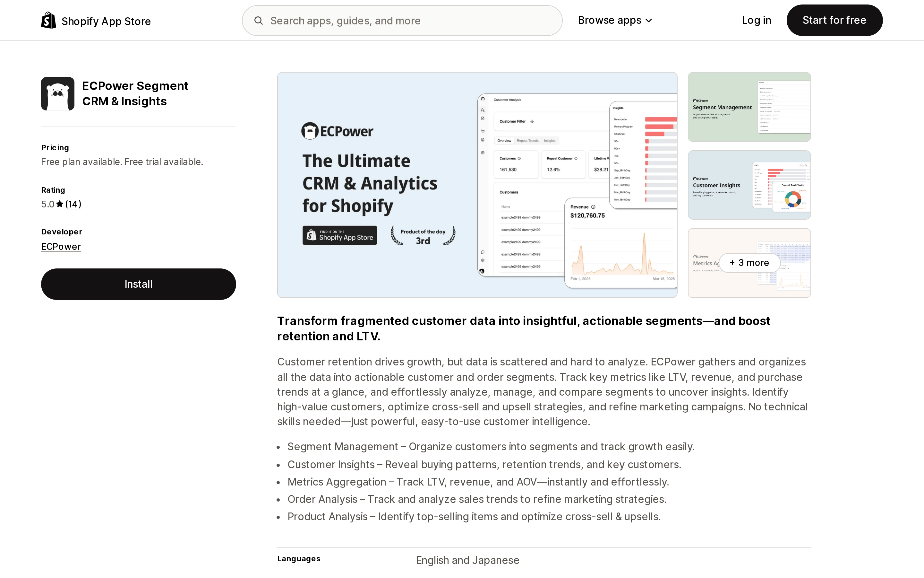Click the search magnifier icon
This screenshot has width=924, height=578.
point(259,21)
